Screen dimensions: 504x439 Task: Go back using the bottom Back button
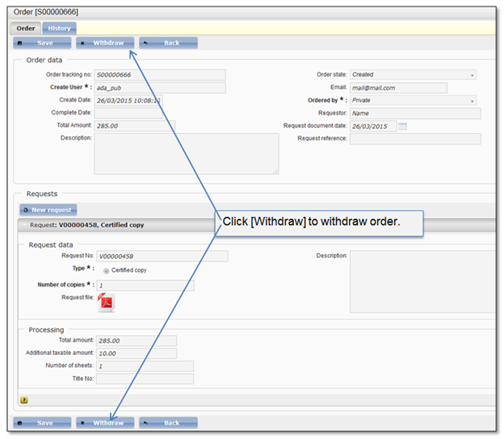pos(167,423)
